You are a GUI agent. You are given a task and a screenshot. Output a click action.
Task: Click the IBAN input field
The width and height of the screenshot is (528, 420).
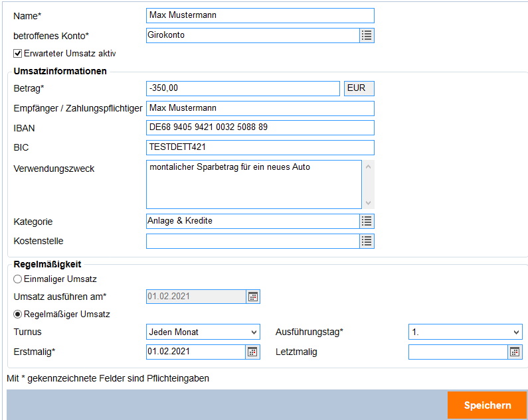coord(259,127)
